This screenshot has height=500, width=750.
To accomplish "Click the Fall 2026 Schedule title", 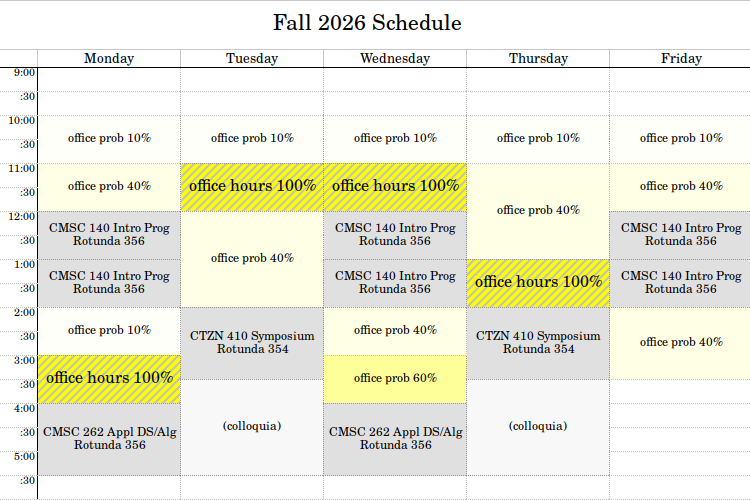I will (x=367, y=23).
